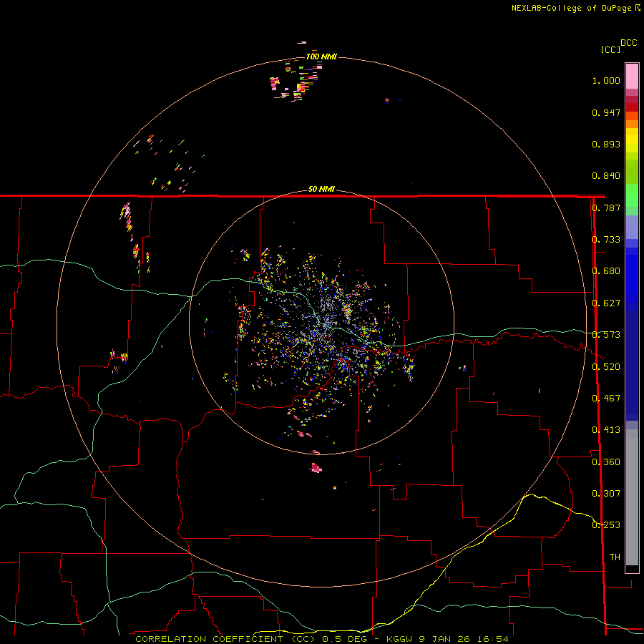Click the 0.573 legend value
Viewport: 644px width, 644px height.
(x=606, y=335)
